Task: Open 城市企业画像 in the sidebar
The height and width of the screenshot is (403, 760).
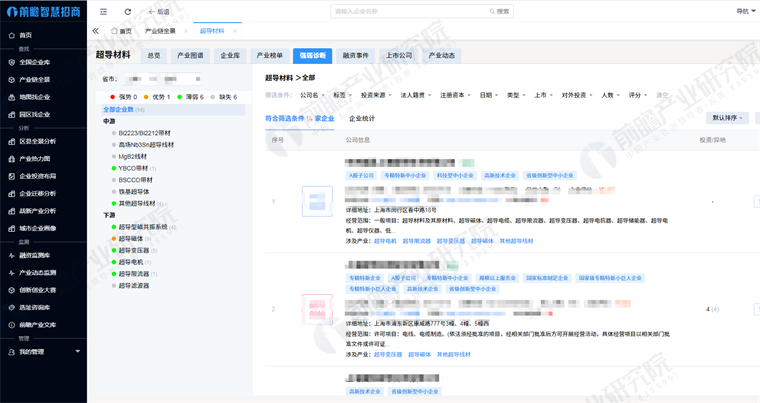Action: [37, 228]
